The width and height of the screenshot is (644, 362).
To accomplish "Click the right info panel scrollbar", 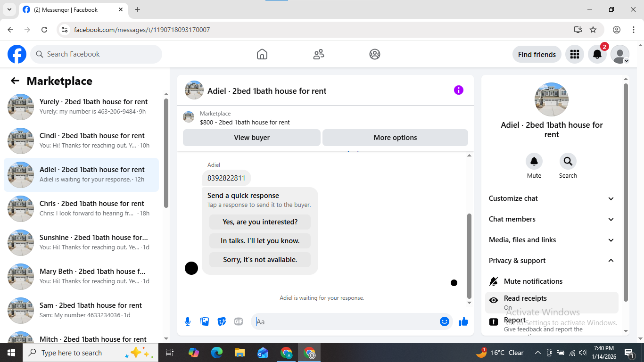I will pos(626,192).
